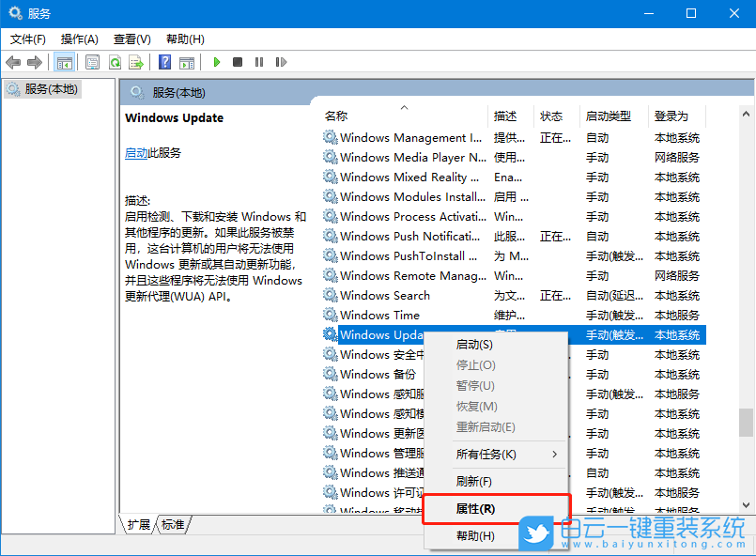Click the Refresh icon in the toolbar
This screenshot has height=556, width=756.
(115, 62)
